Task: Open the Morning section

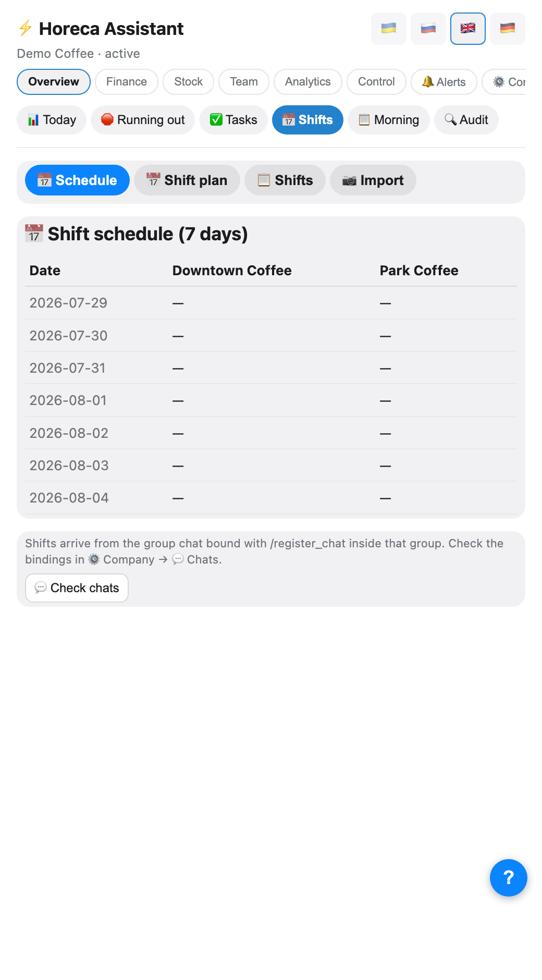Action: [389, 120]
